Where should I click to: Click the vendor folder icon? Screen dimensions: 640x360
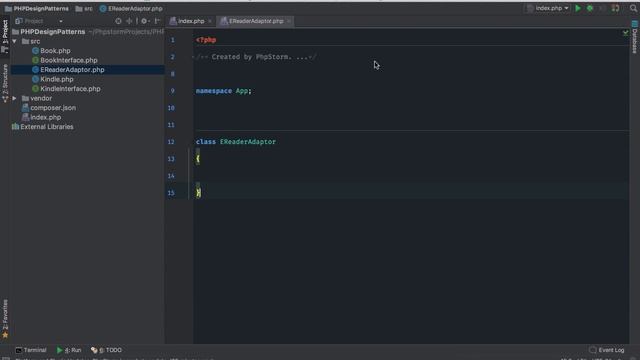tap(25, 98)
